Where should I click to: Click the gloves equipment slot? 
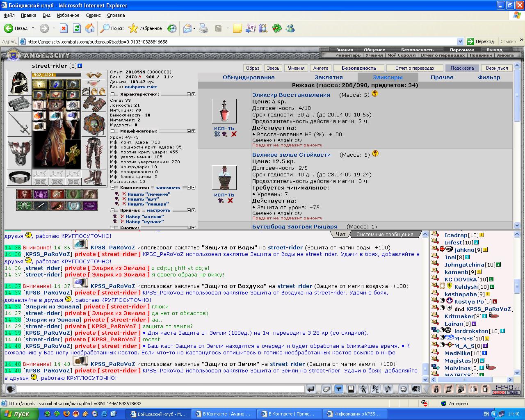(94, 104)
